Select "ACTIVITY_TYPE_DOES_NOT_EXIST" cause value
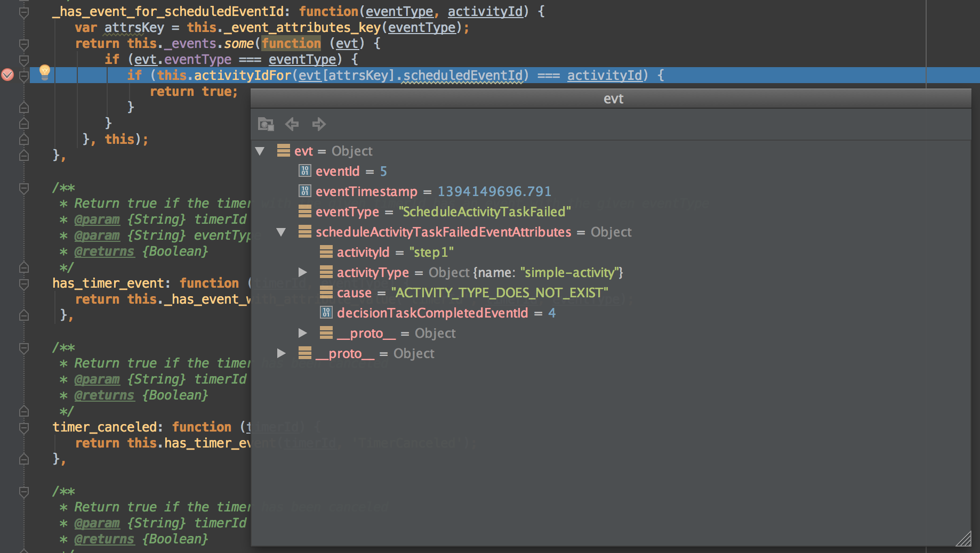 coord(500,293)
